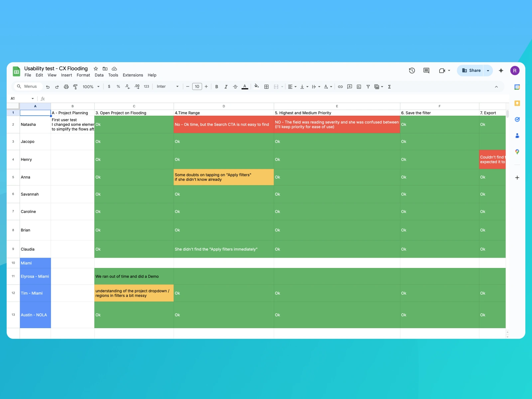Open the View menu
Viewport: 532px width, 399px height.
52,75
